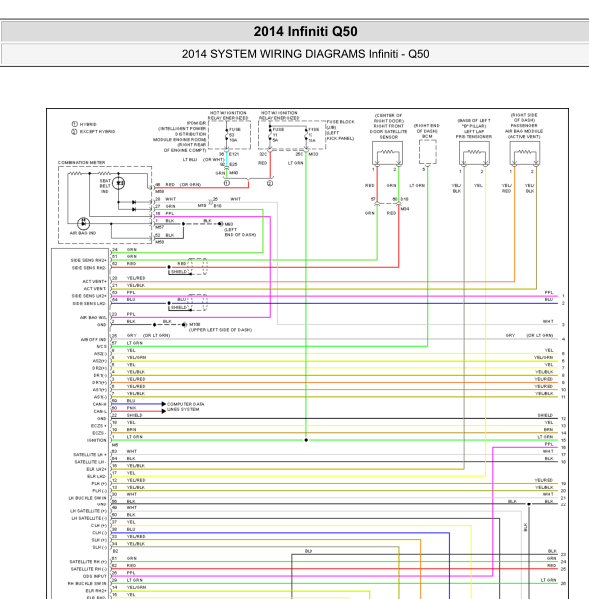Click '2014 SYSTEM WIRING DIAGRAMS Infiniti - Q50' subtitle
This screenshot has width=589, height=599.
pos(305,54)
